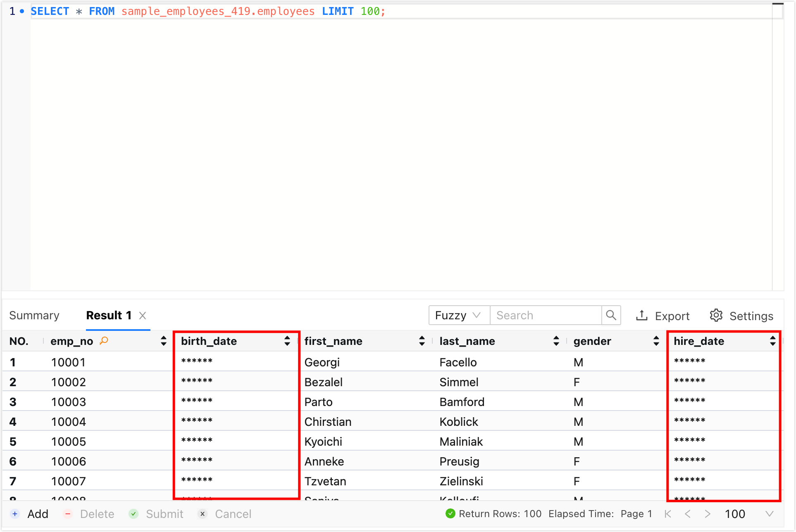
Task: Click the last_name cell Bamford
Action: coord(462,402)
